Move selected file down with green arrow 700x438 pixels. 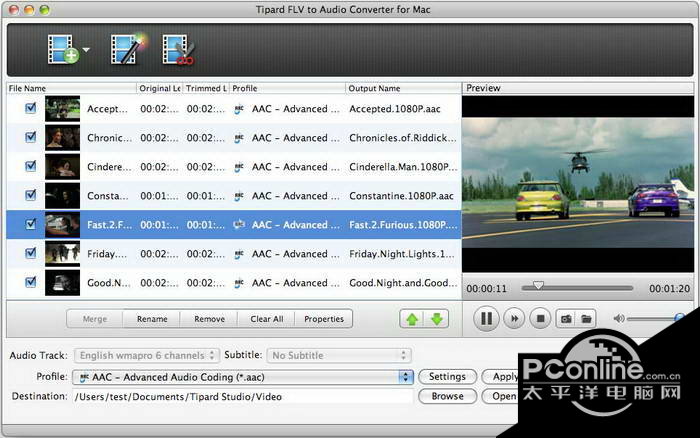437,319
